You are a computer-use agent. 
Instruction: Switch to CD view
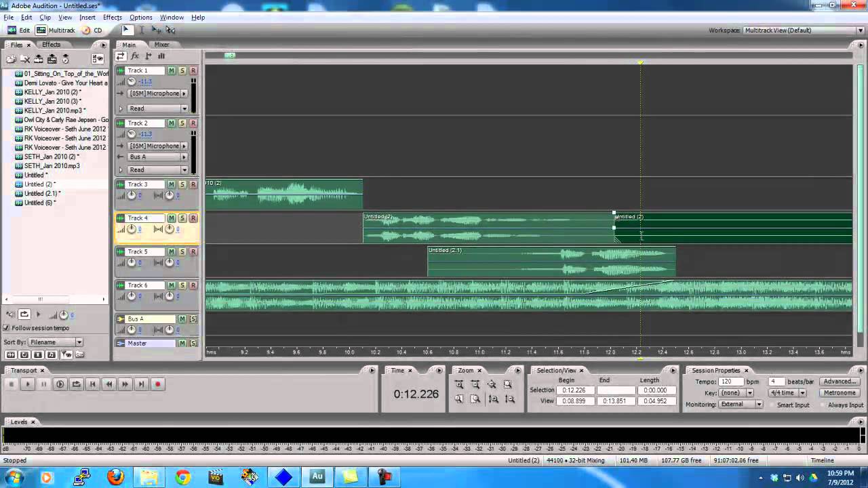(92, 30)
